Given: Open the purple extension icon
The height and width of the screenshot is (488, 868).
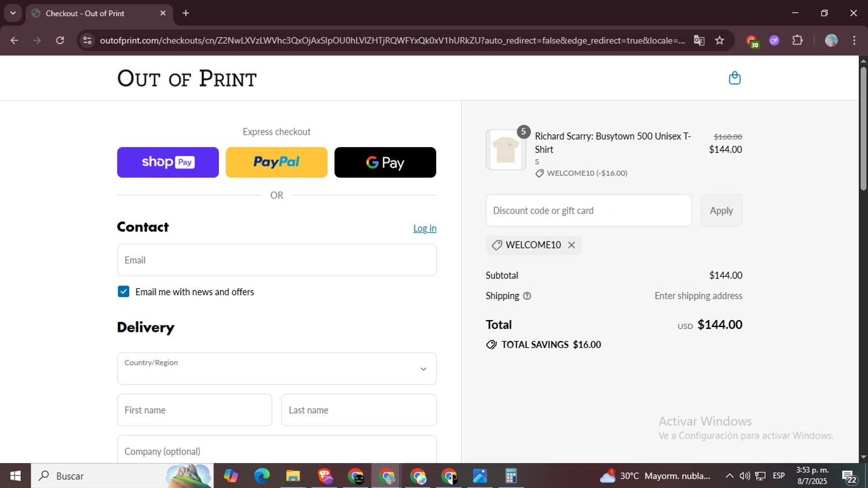Looking at the screenshot, I should pos(774,41).
